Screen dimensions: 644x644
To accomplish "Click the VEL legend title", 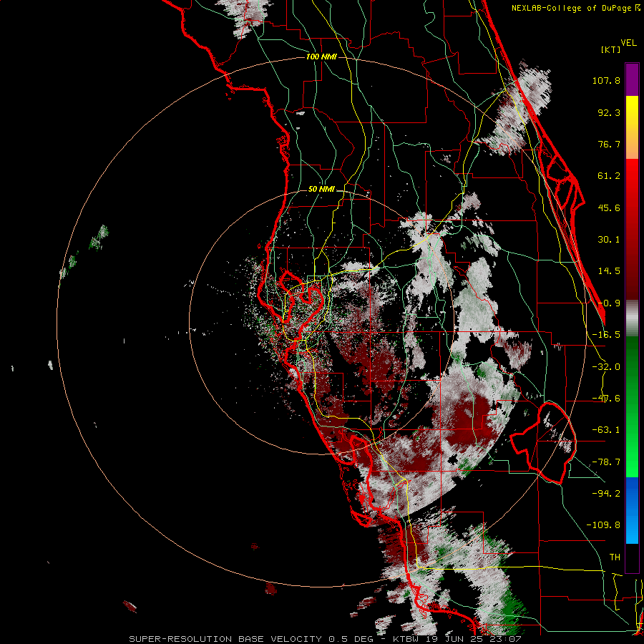I will 628,42.
